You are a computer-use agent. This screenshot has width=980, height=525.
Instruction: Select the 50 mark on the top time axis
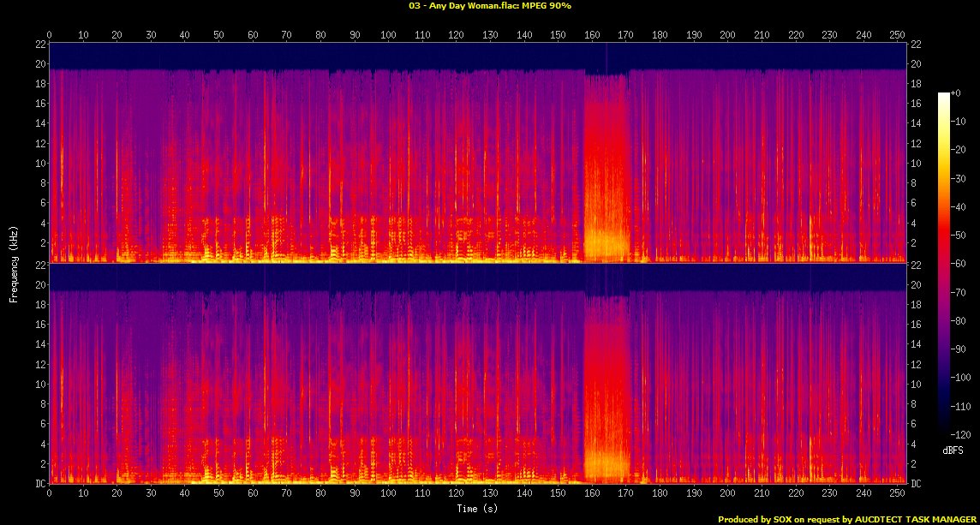(218, 34)
